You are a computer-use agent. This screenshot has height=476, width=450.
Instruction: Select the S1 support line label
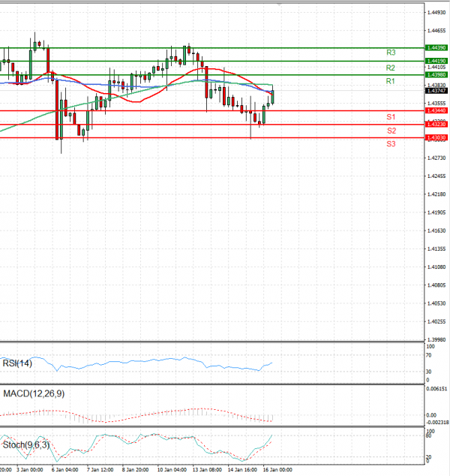click(x=391, y=117)
